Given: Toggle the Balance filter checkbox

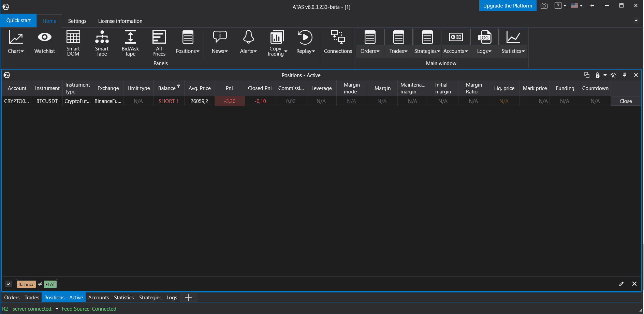Looking at the screenshot, I should (8, 284).
